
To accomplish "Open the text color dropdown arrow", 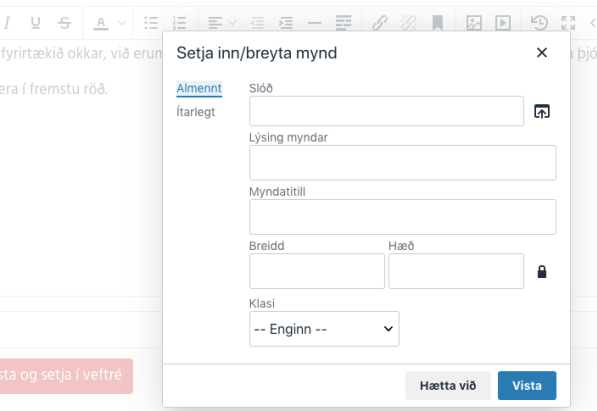I will (122, 23).
